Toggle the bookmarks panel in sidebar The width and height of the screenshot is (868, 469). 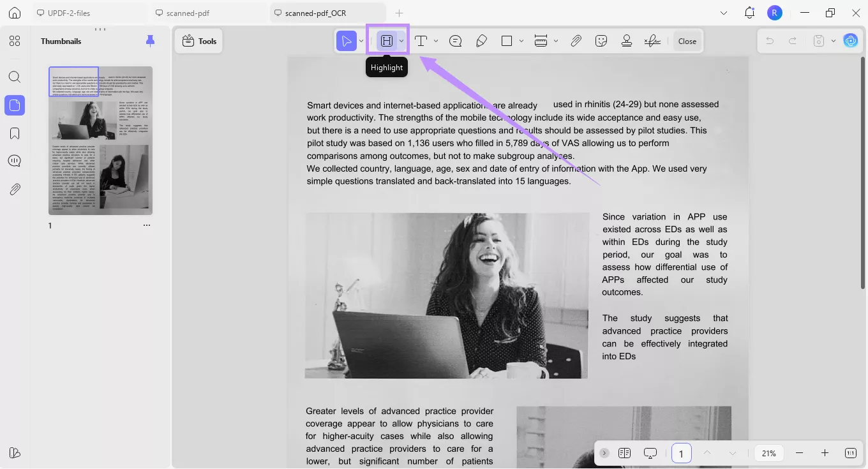[x=15, y=133]
